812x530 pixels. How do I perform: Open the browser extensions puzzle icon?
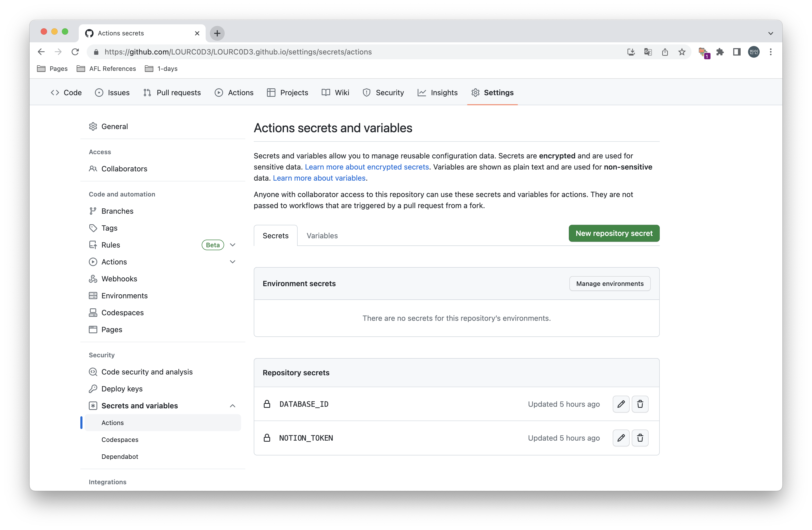720,52
